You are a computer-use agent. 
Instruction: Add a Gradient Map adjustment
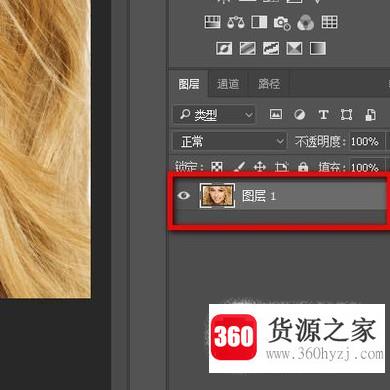click(x=318, y=48)
